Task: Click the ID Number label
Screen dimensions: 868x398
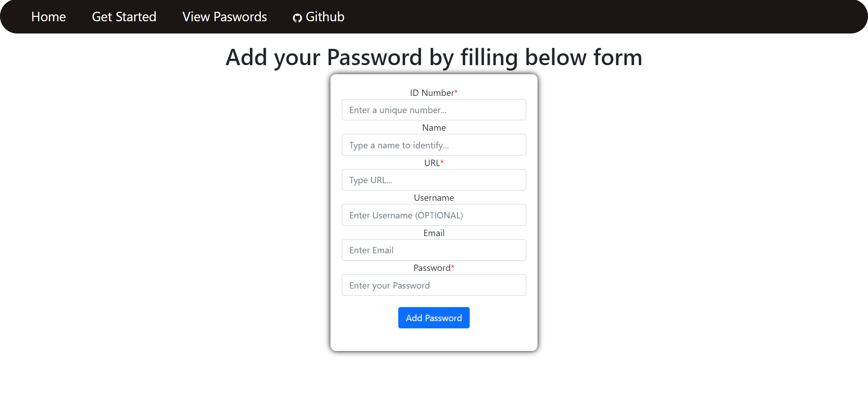Action: coord(432,93)
